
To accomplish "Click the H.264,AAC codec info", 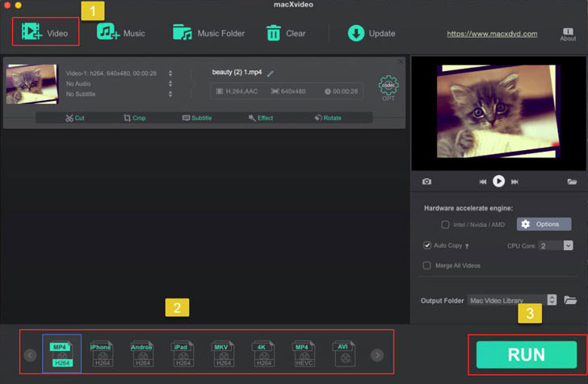I will 237,91.
